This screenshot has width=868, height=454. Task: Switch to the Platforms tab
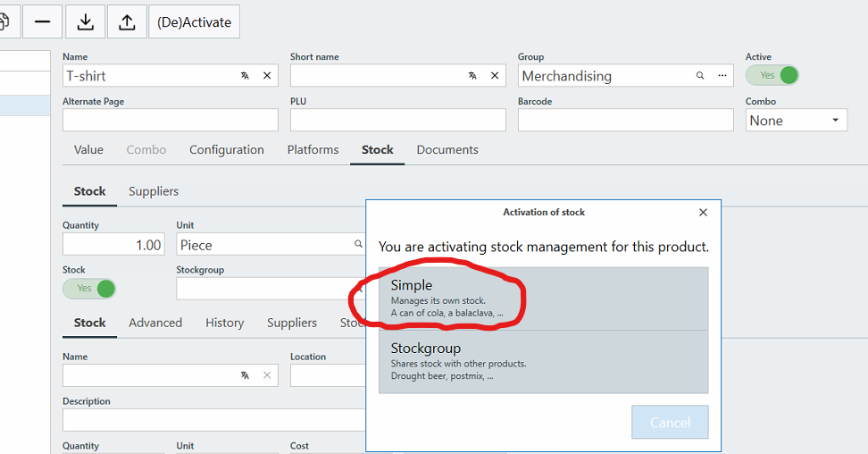[x=313, y=150]
